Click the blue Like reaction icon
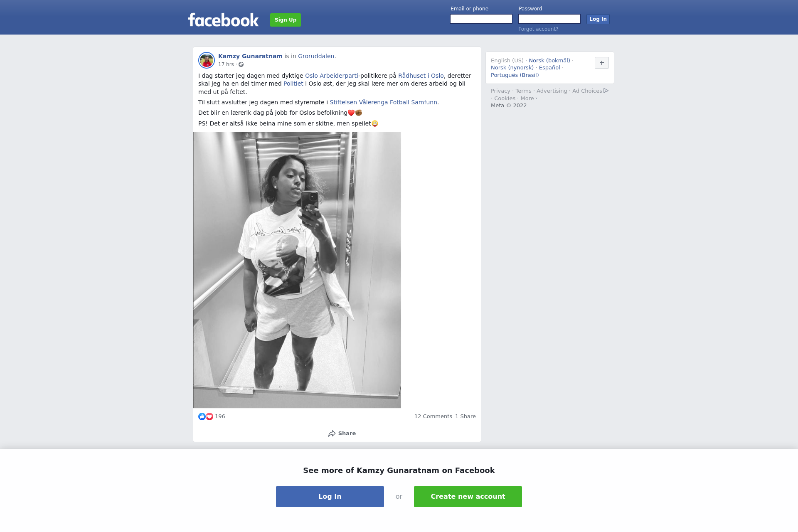798x532 pixels. point(202,416)
